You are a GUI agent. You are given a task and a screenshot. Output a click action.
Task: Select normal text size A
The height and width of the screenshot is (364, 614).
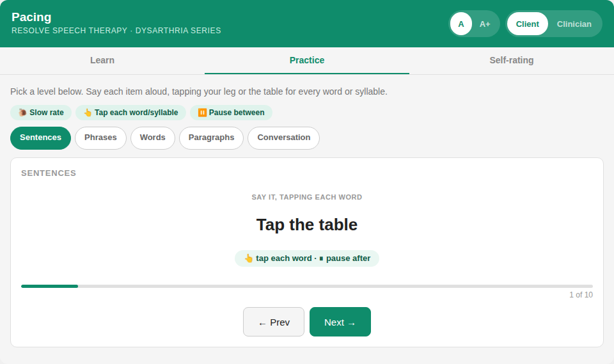coord(461,24)
